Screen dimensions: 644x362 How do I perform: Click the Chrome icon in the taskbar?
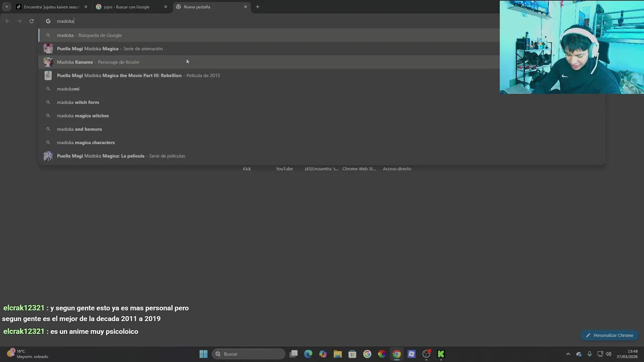point(397,354)
